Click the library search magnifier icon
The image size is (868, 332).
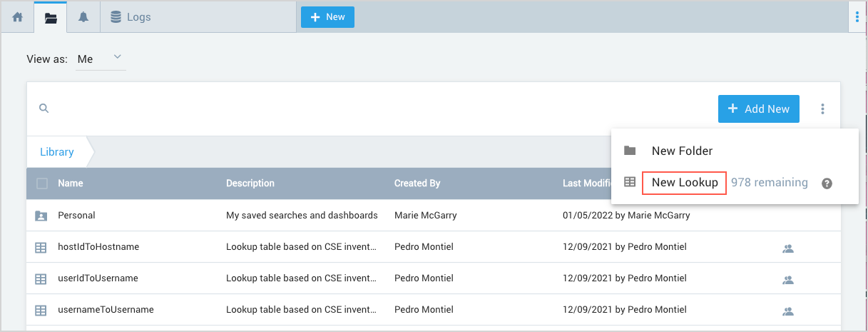point(44,109)
